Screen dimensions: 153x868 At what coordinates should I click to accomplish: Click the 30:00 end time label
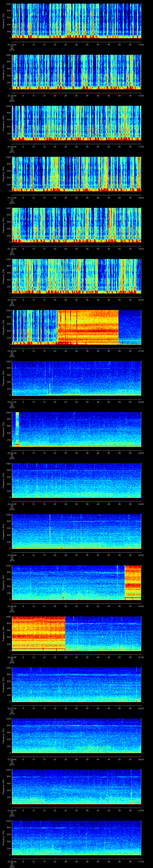coord(141,810)
